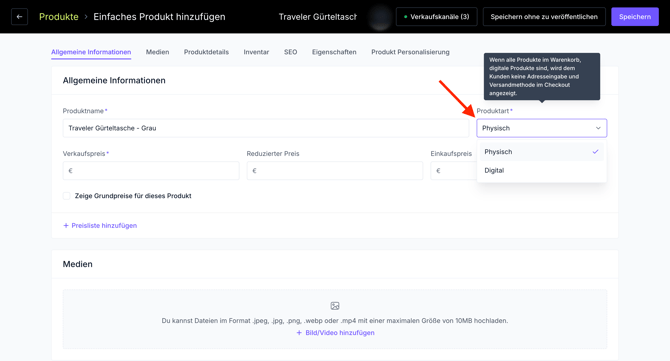Click the green dot on Verkaufskanäle

pyautogui.click(x=406, y=17)
